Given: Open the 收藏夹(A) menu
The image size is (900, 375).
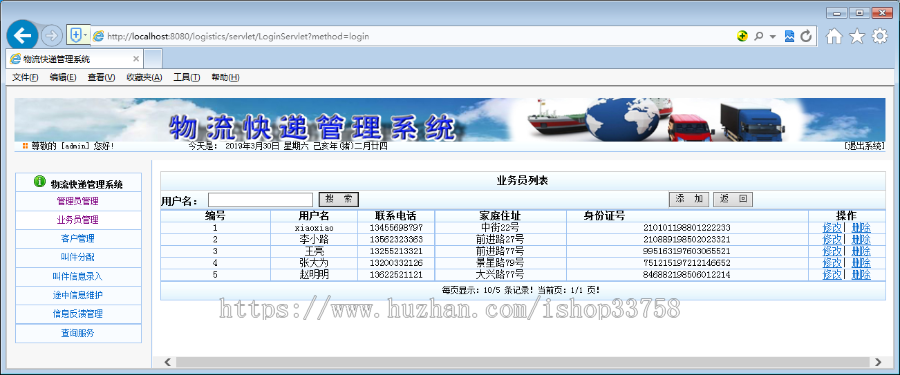Looking at the screenshot, I should 144,78.
